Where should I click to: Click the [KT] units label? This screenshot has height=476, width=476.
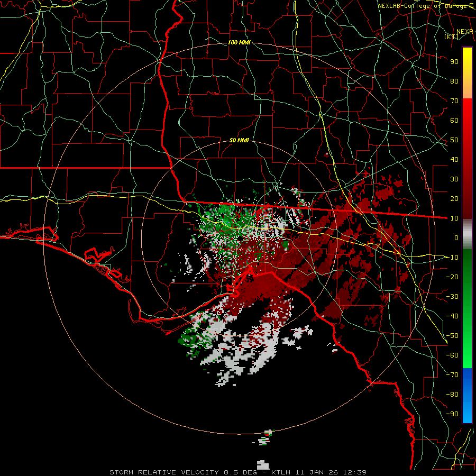point(451,36)
